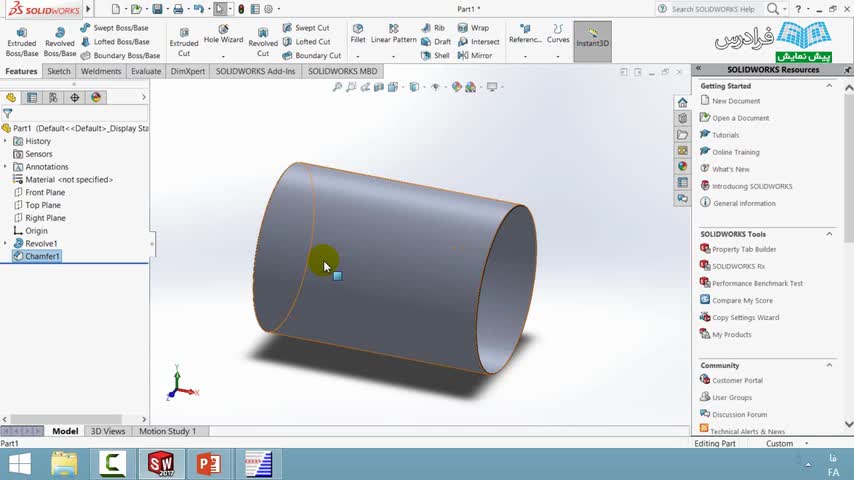Open the DisplayManager color ball tab

point(96,98)
